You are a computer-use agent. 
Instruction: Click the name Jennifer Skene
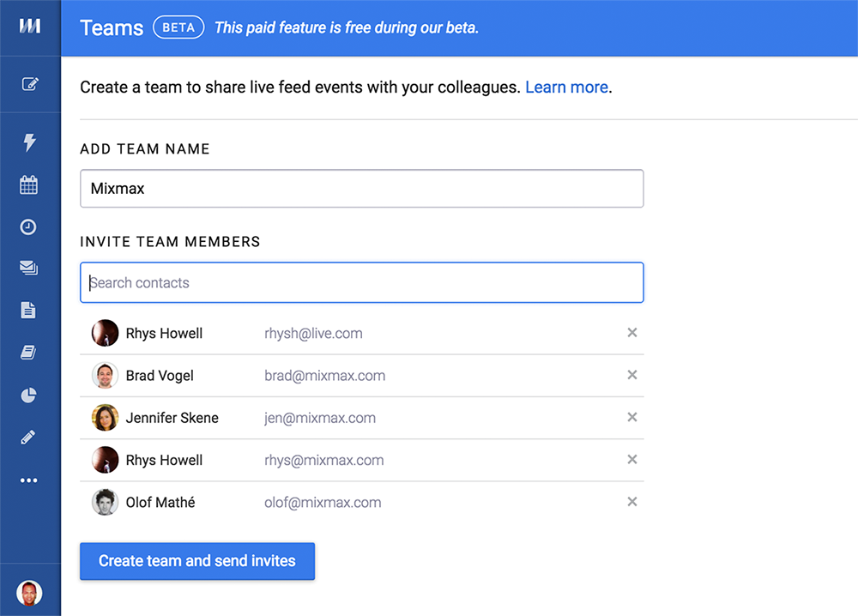point(172,418)
